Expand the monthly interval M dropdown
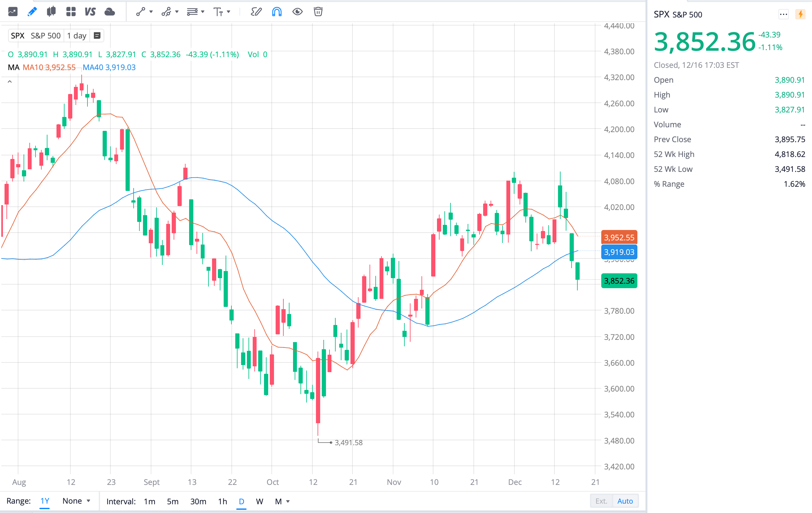The width and height of the screenshot is (812, 513). tap(288, 501)
